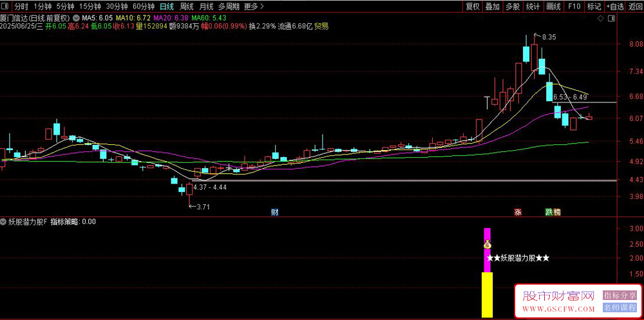Switch to 60分钟 timeframe

[144, 6]
